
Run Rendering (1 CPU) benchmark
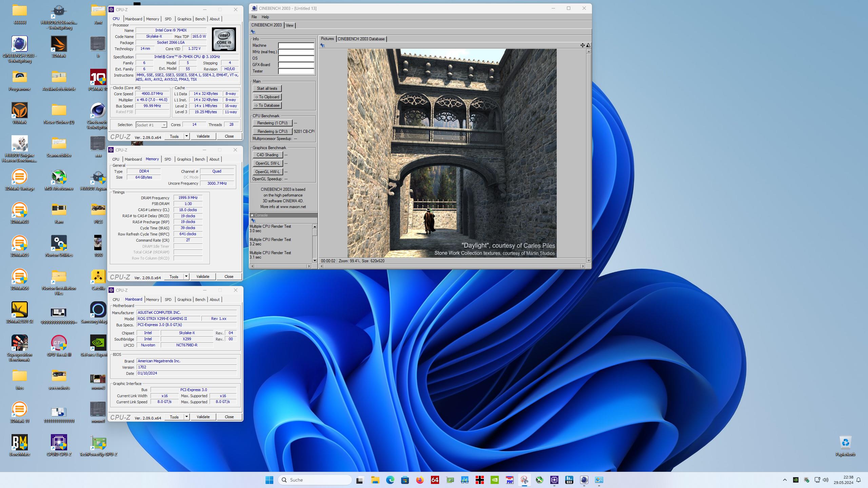(x=272, y=123)
